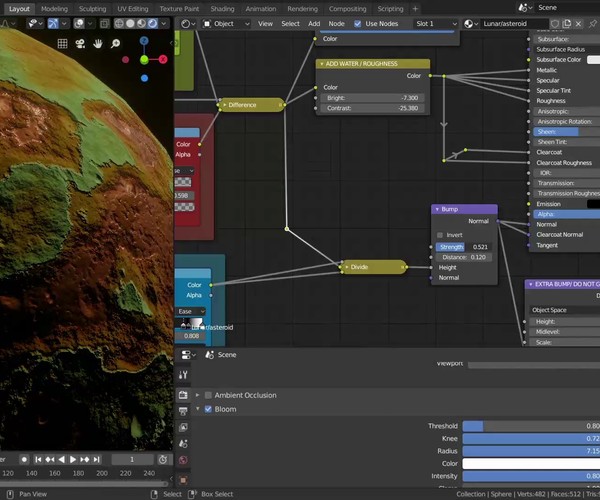Click the pan view hand icon
This screenshot has height=500, width=600.
(98, 44)
